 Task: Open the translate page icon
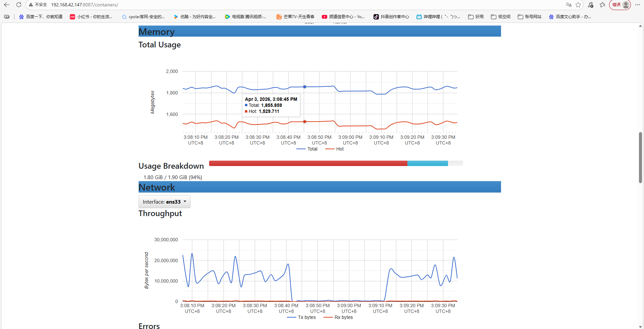point(568,5)
